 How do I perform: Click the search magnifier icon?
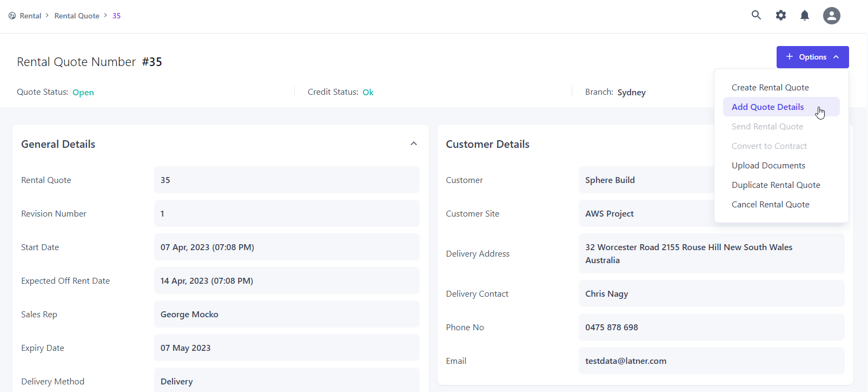(756, 15)
